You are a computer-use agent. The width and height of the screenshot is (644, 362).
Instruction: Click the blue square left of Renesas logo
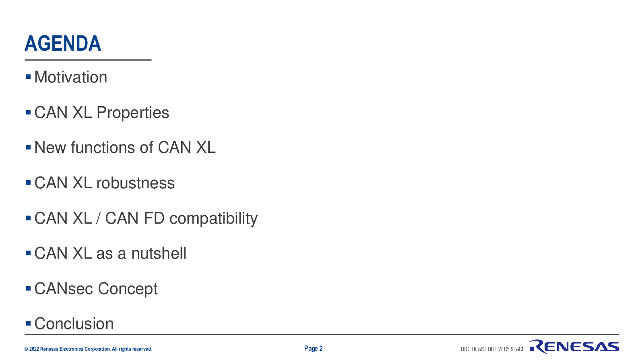click(532, 349)
